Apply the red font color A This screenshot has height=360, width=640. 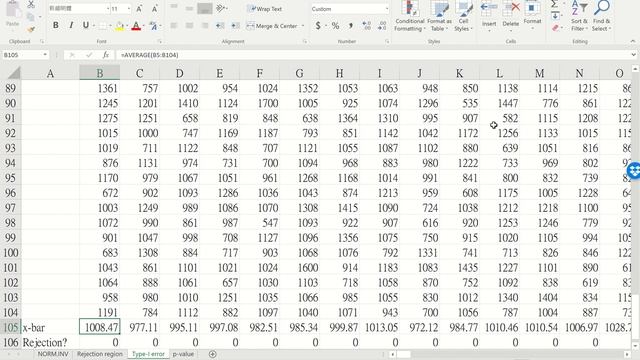pyautogui.click(x=136, y=26)
